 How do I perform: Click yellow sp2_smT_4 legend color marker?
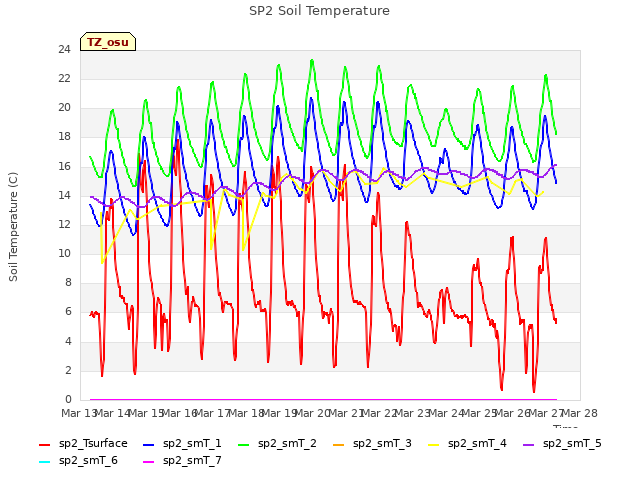[x=433, y=444]
